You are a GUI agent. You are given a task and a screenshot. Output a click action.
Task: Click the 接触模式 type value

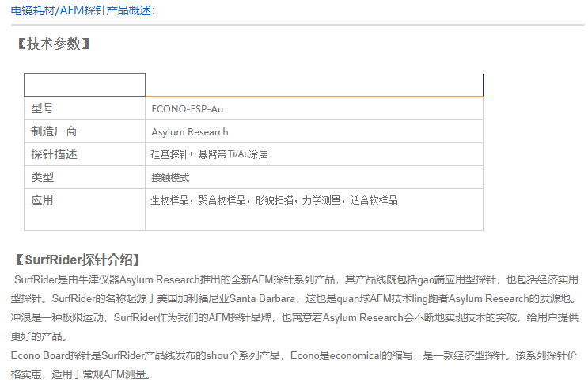[170, 178]
